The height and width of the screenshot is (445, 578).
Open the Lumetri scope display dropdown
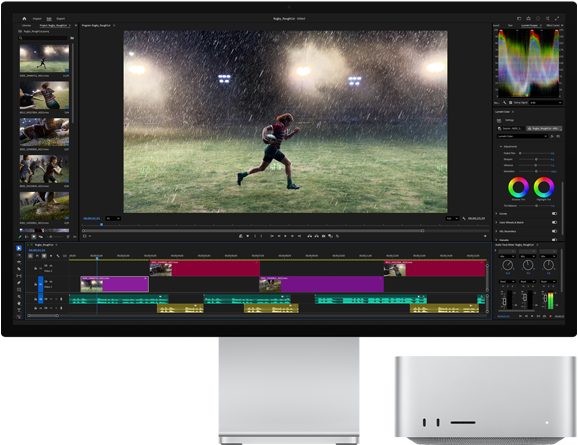546,102
